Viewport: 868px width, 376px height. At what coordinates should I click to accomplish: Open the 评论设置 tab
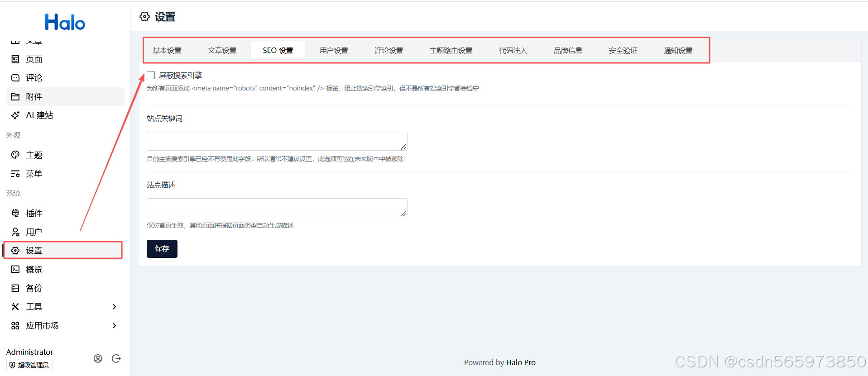point(389,50)
